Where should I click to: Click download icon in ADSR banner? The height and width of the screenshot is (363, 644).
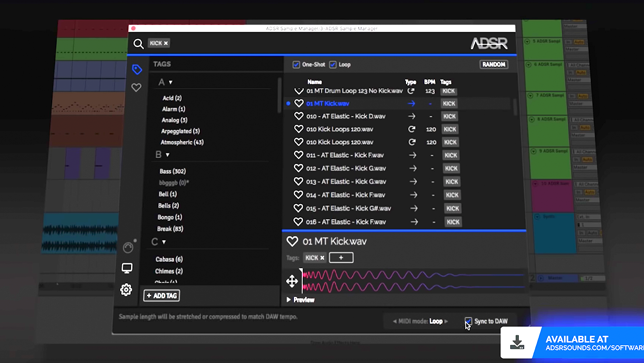tap(517, 343)
